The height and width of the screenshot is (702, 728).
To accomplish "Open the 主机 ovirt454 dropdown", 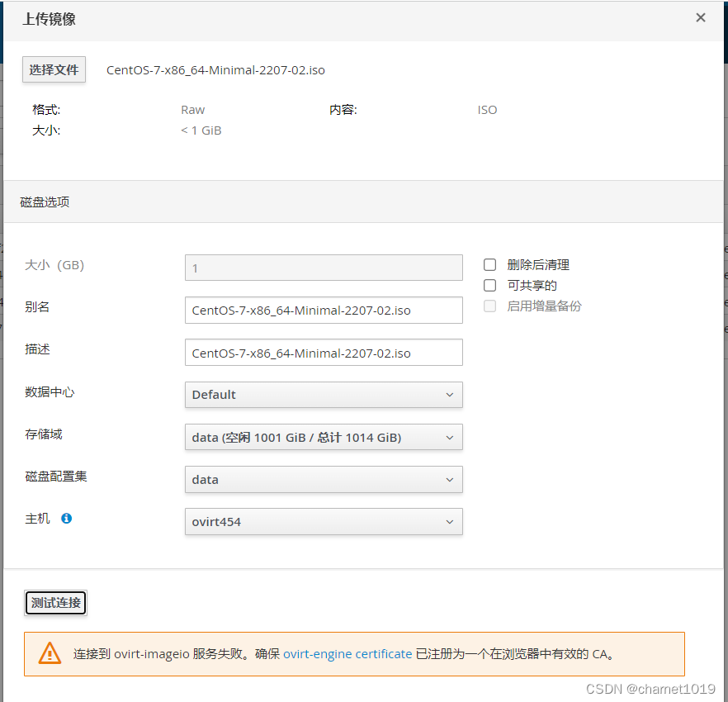I will pyautogui.click(x=324, y=522).
